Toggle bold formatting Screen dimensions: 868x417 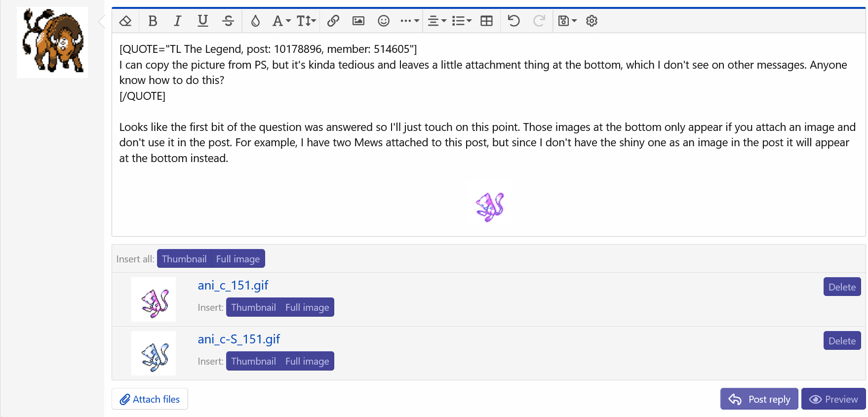[x=153, y=21]
